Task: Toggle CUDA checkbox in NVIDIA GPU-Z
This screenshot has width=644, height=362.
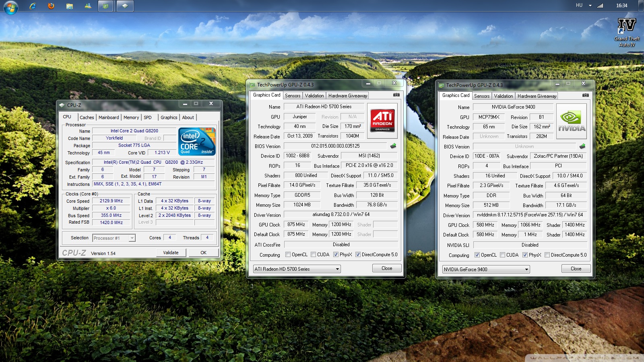Action: click(x=502, y=255)
